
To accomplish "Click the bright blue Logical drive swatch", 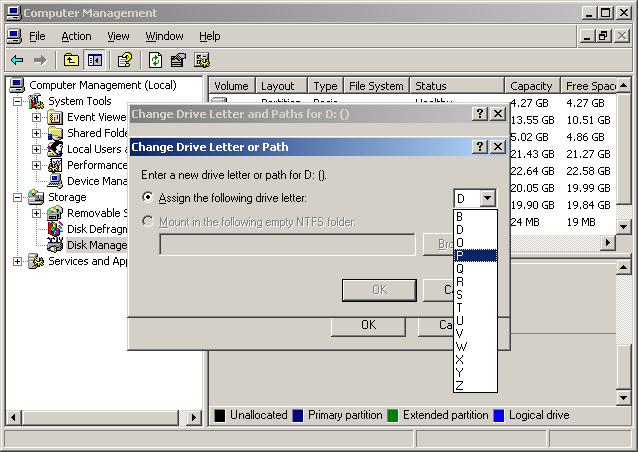I will (498, 416).
